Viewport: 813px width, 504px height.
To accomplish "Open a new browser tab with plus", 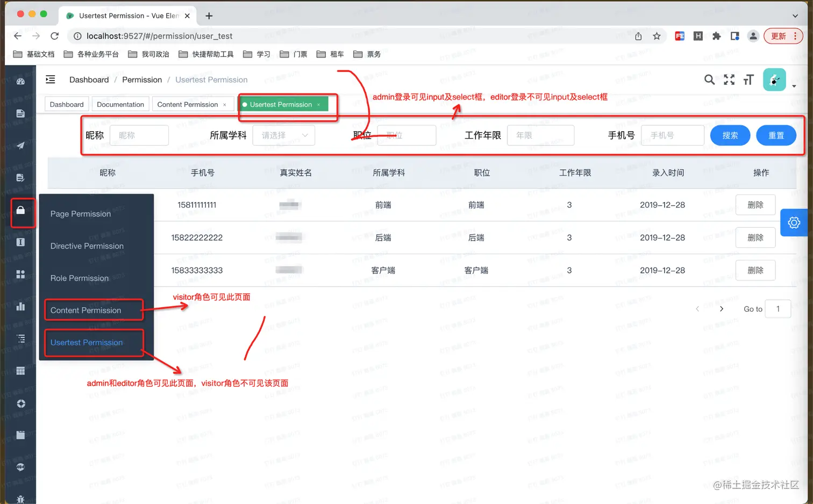I will [x=209, y=16].
